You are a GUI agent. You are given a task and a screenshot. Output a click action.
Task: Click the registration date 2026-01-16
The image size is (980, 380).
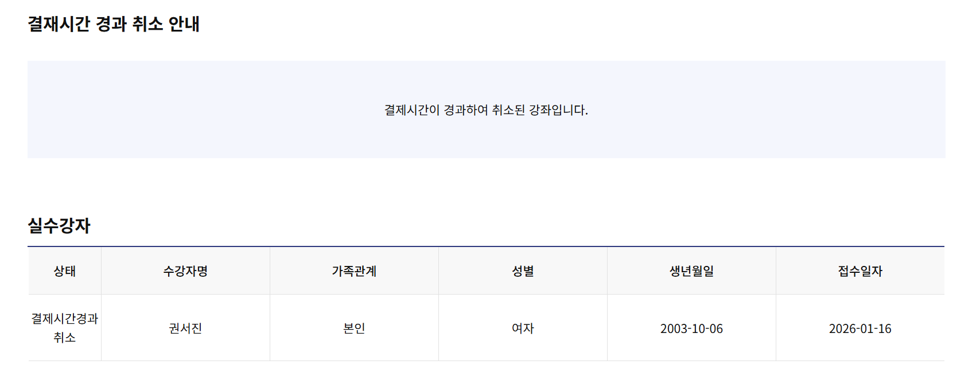coord(860,328)
